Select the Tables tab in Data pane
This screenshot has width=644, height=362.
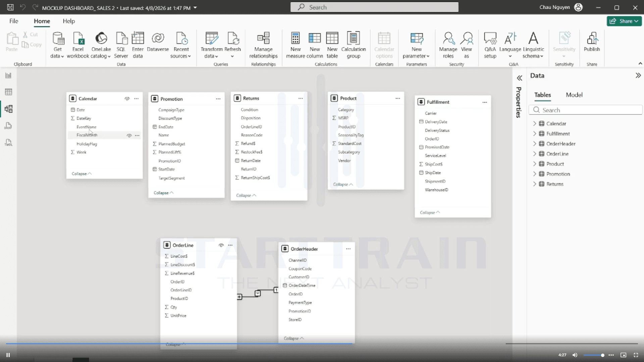point(542,95)
